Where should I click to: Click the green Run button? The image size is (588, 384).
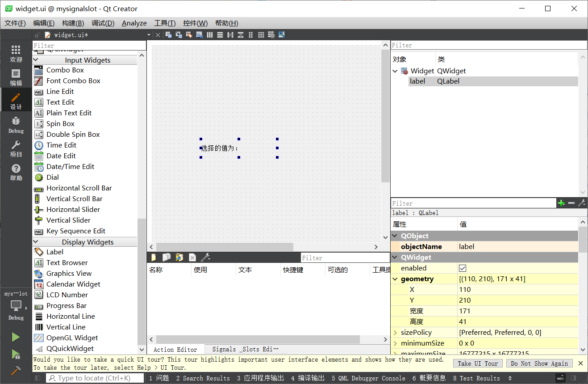pos(16,337)
